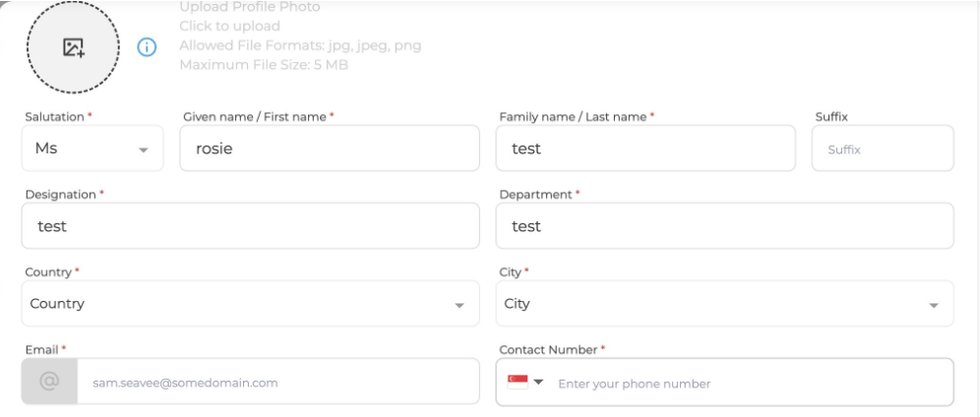The image size is (980, 417).
Task: Click the Email address input field
Action: (x=276, y=383)
